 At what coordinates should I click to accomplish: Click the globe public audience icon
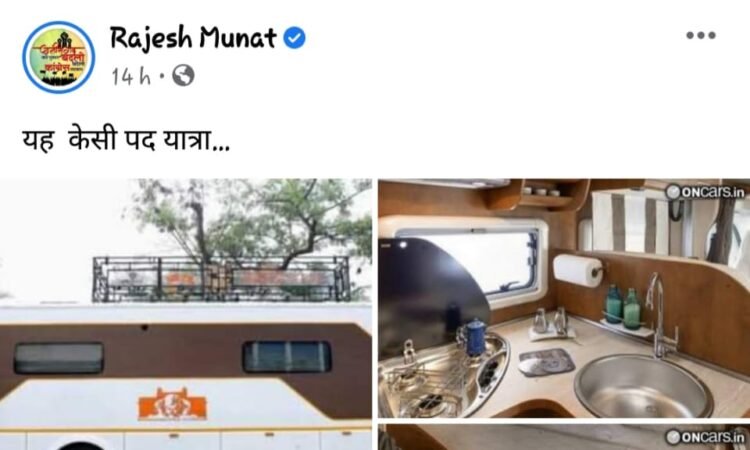183,76
